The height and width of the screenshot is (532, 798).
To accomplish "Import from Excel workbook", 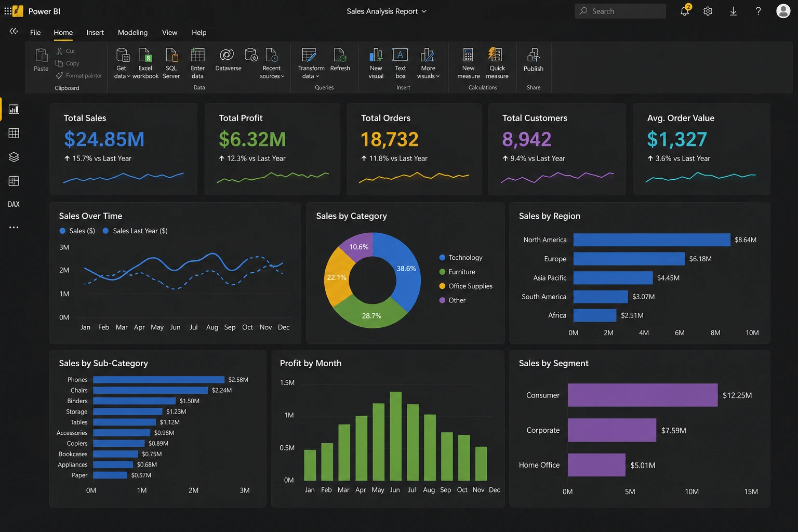I will tap(145, 63).
